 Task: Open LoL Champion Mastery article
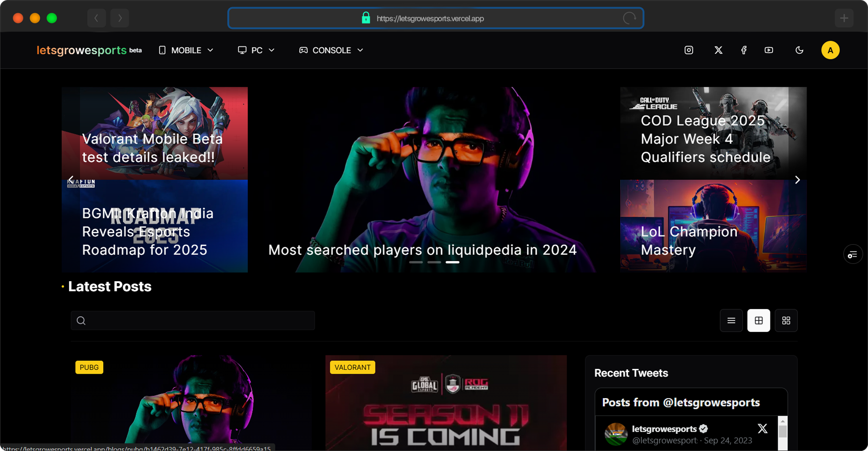713,226
